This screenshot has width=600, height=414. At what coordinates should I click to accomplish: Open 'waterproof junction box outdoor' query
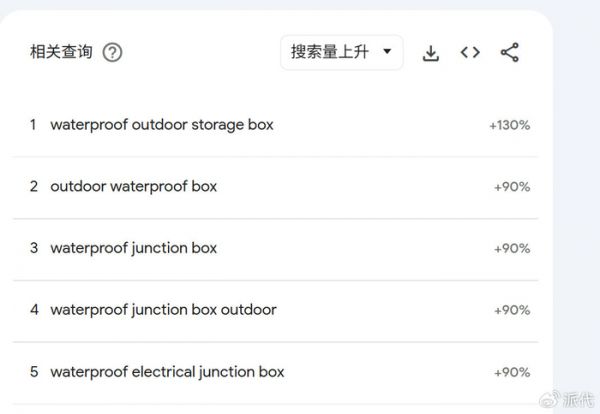(x=163, y=310)
